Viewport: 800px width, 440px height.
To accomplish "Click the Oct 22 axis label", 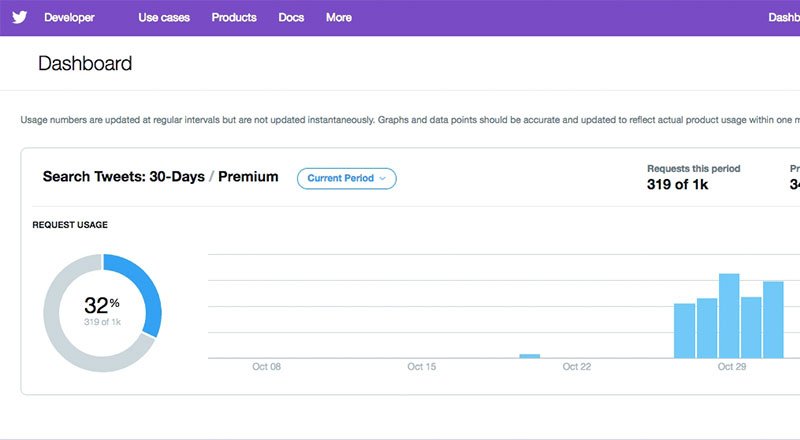I will pyautogui.click(x=577, y=366).
